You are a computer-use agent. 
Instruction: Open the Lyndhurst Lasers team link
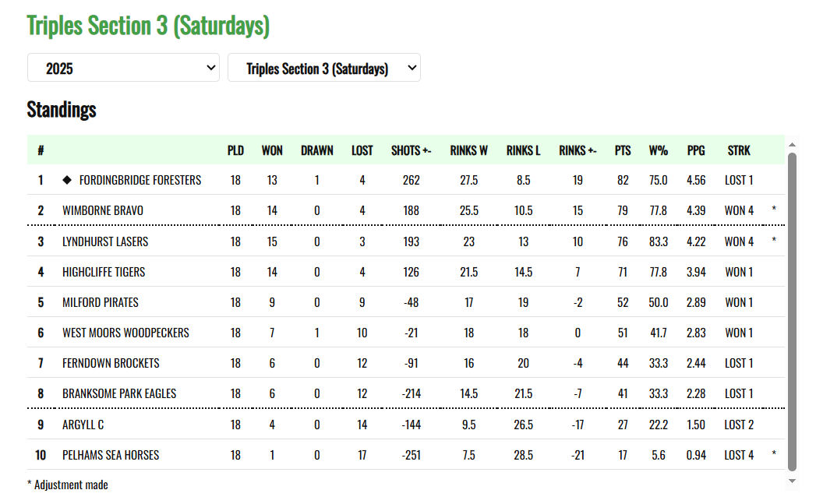tap(105, 241)
